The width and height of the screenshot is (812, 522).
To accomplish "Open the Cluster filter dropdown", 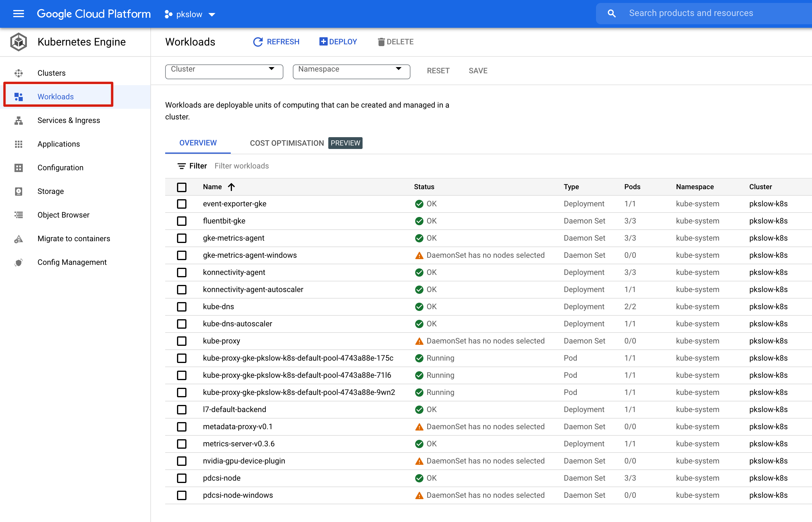I will click(x=224, y=71).
